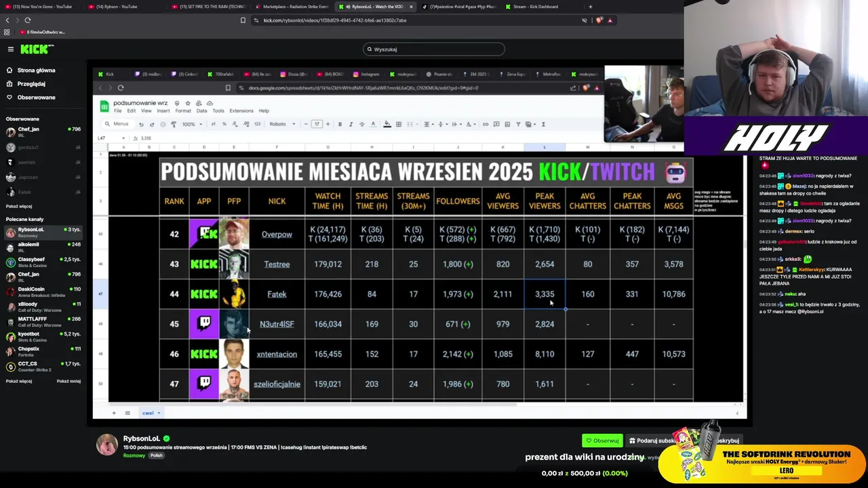Viewport: 868px width, 488px height.
Task: Open Obserwowane in Kick sidebar
Action: (x=37, y=98)
